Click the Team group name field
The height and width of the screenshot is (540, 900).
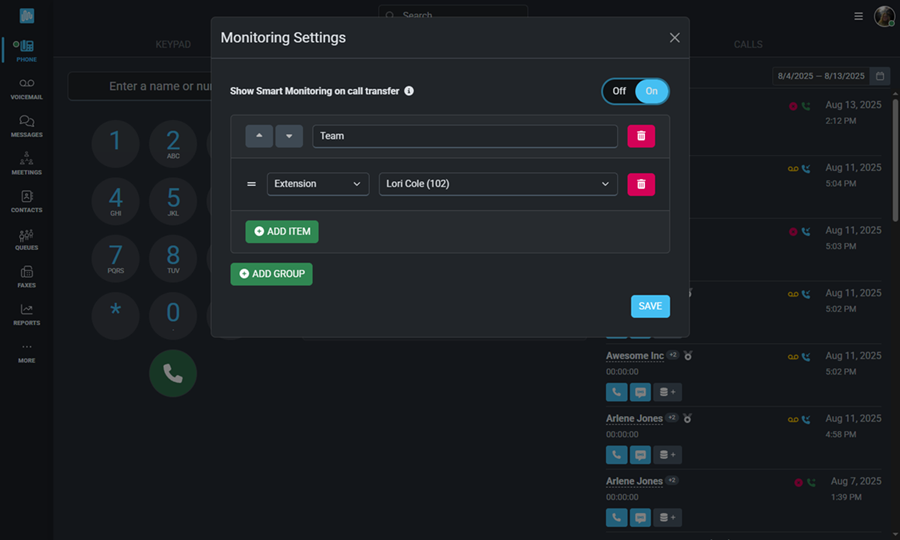tap(465, 136)
